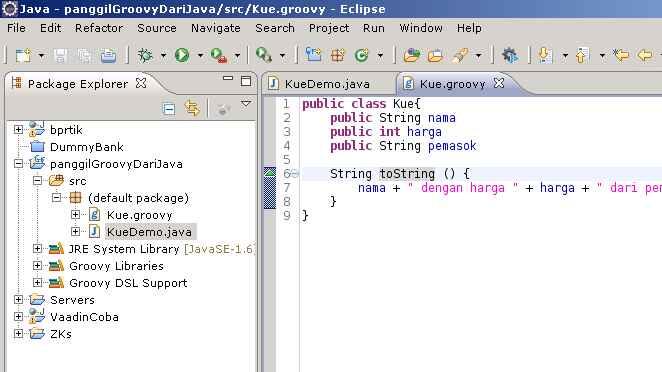This screenshot has width=662, height=372.
Task: Open the Run dropdown arrow
Action: tap(200, 55)
